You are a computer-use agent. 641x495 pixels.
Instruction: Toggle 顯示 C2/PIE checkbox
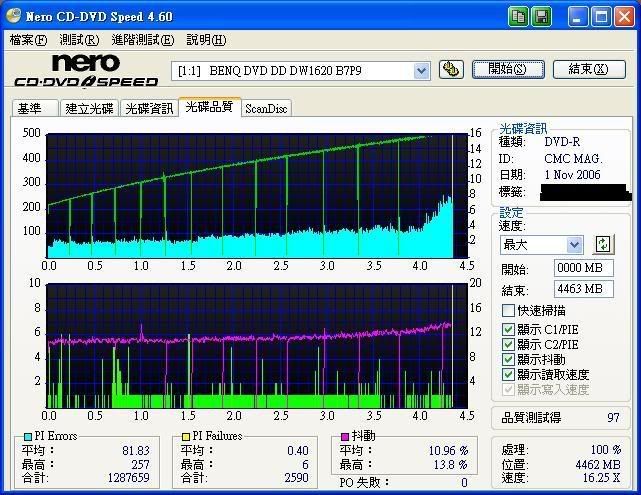[508, 344]
